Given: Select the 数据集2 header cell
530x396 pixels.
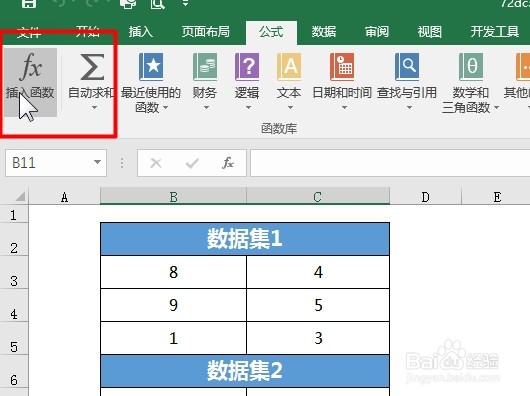Looking at the screenshot, I should point(245,371).
